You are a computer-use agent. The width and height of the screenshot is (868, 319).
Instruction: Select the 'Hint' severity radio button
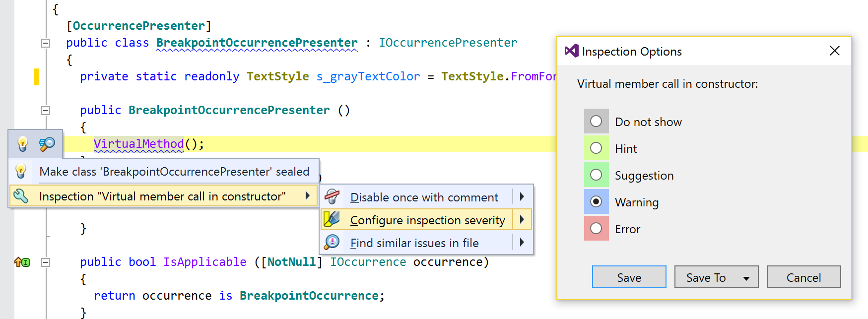pyautogui.click(x=596, y=148)
